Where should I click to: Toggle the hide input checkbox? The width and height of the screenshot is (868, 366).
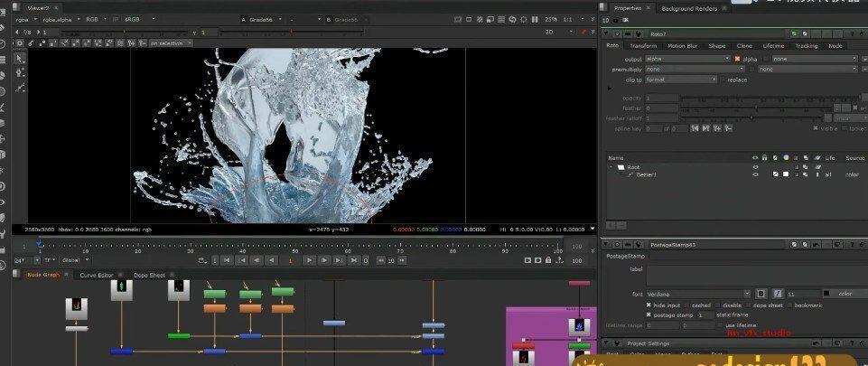pyautogui.click(x=649, y=305)
